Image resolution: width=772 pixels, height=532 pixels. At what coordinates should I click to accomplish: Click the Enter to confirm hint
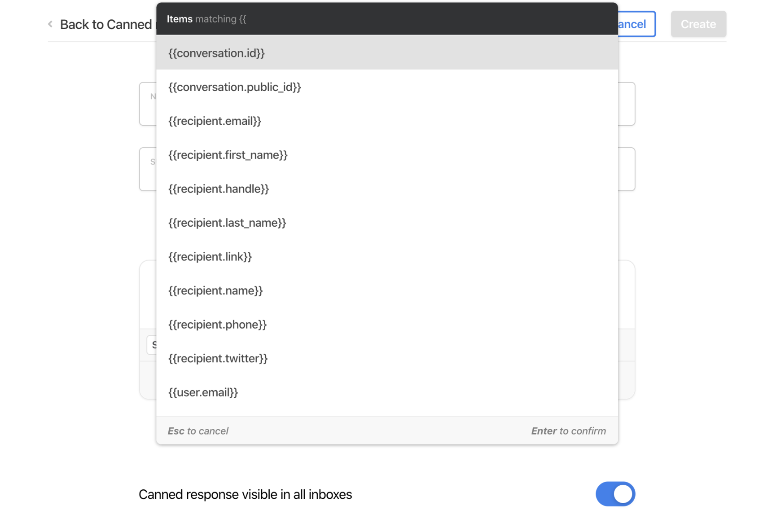coord(568,431)
